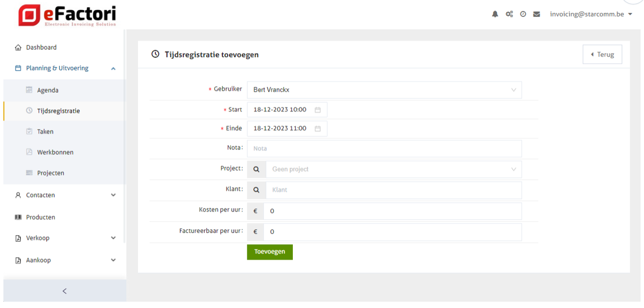Click the search icon beside Klant
The width and height of the screenshot is (644, 308).
pos(256,190)
